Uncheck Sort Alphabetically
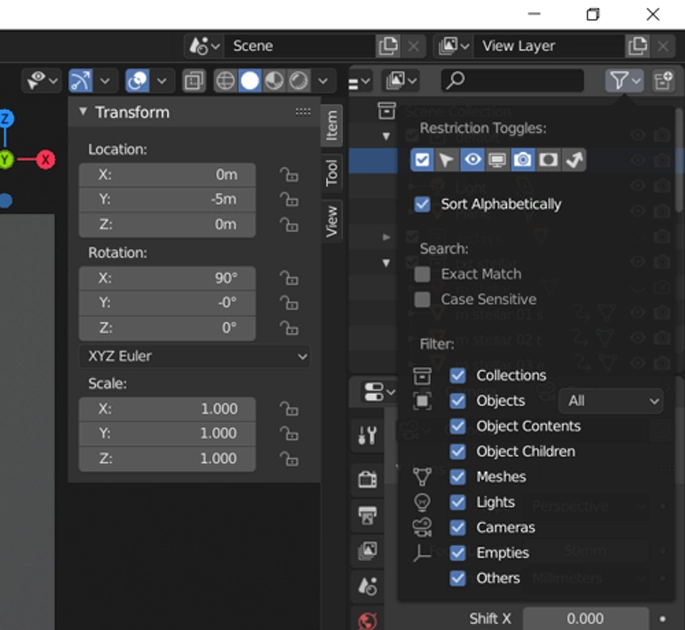This screenshot has height=630, width=685. point(422,204)
